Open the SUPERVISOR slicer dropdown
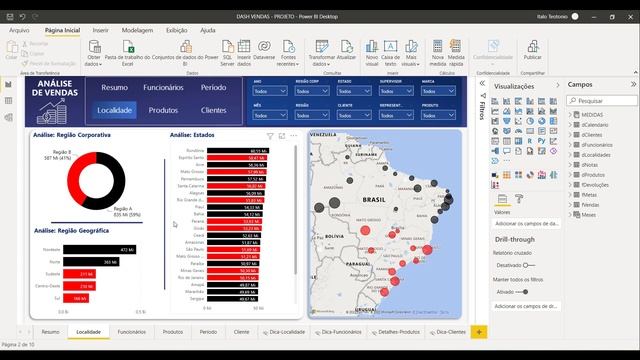This screenshot has width=640, height=360. pyautogui.click(x=396, y=91)
